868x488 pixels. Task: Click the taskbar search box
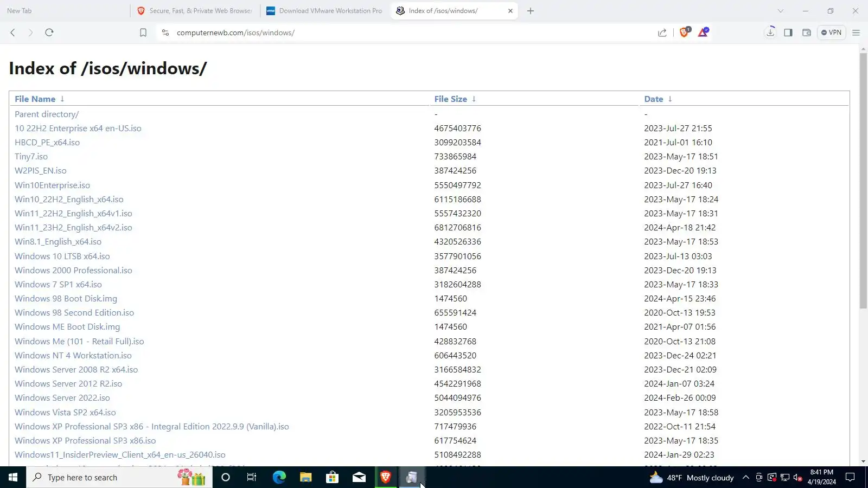[119, 477]
